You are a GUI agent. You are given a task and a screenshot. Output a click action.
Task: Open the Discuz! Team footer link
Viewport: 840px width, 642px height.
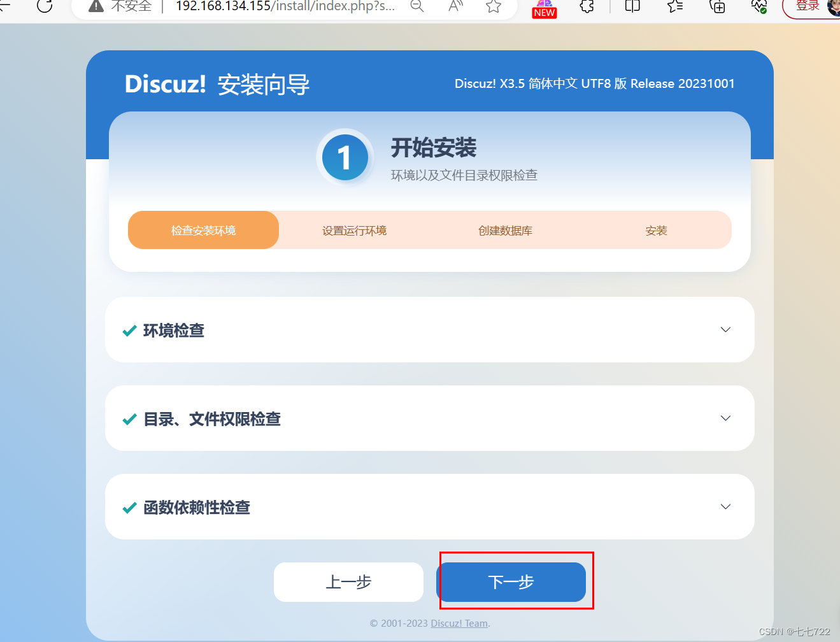(459, 624)
